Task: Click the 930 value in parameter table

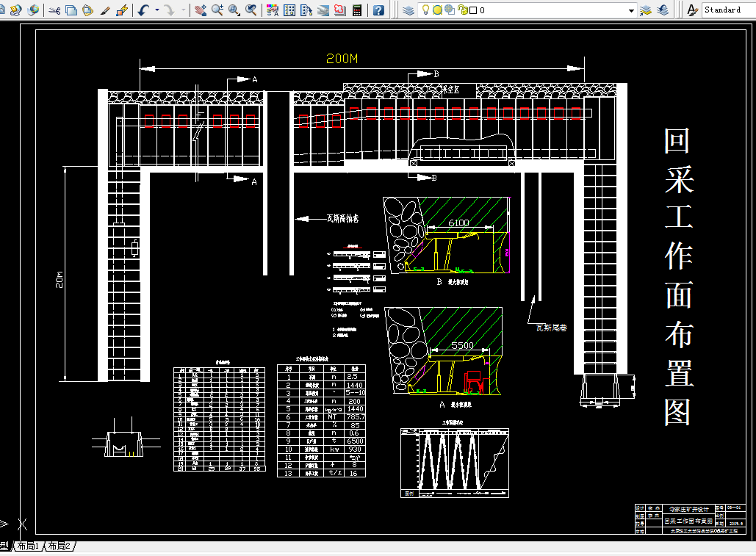Action: click(355, 450)
